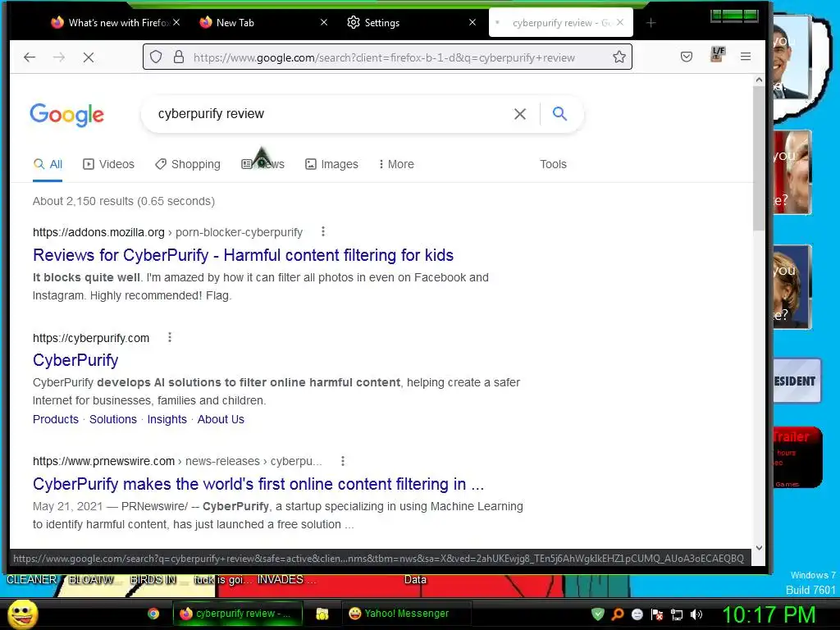Screen dimensions: 840x630
Task: Clear the Google search box text
Action: 519,113
